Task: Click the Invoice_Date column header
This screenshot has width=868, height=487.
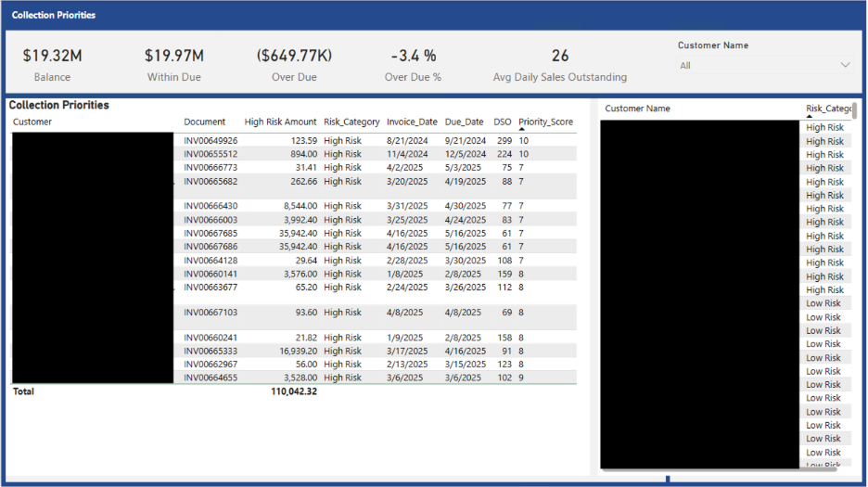Action: (412, 122)
